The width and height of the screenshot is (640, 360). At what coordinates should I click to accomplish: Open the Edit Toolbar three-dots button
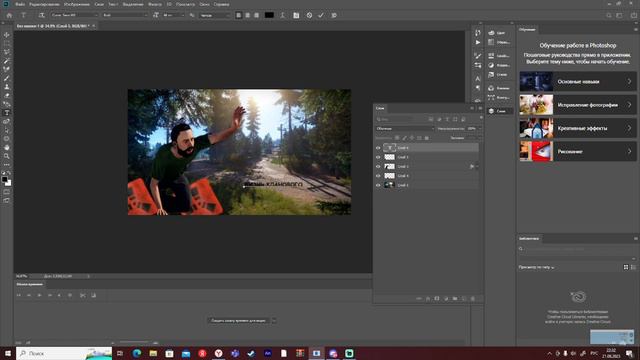click(7, 164)
